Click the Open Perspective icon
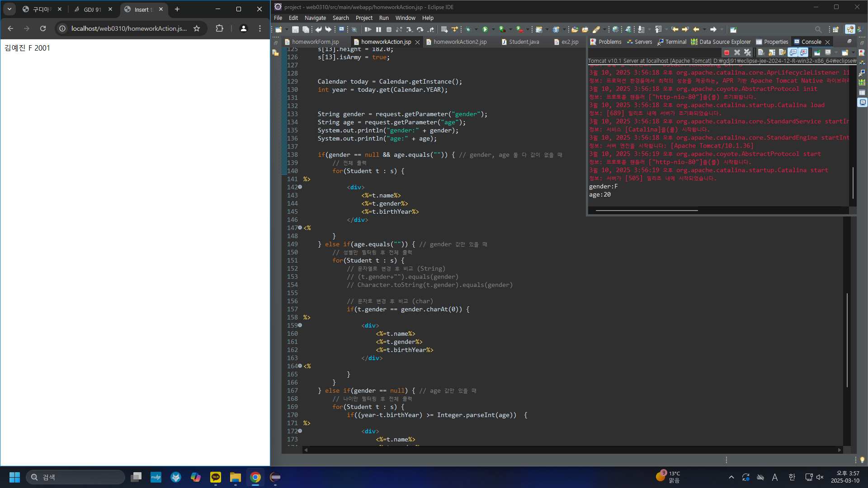Viewport: 868px width, 488px height. (835, 29)
